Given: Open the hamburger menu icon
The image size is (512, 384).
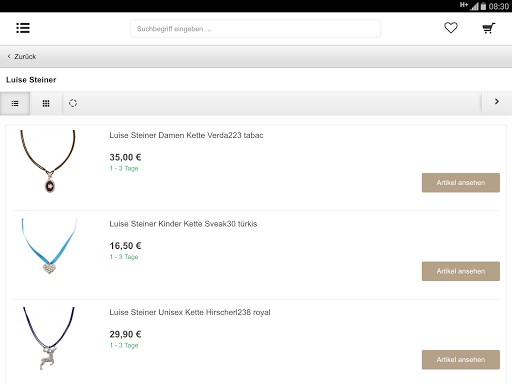Looking at the screenshot, I should [23, 28].
